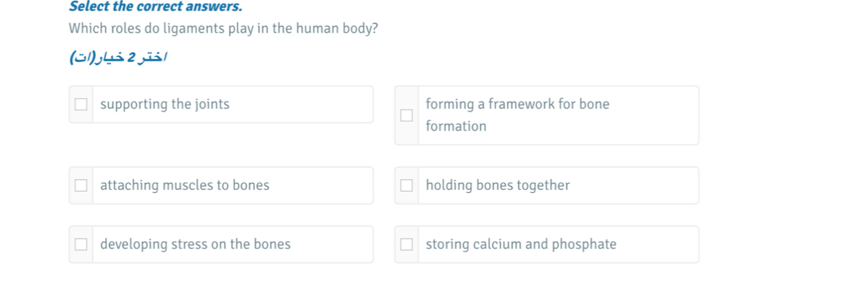Image resolution: width=868 pixels, height=300 pixels.
Task: Check the 'supporting the joints' checkbox
Action: (x=81, y=105)
